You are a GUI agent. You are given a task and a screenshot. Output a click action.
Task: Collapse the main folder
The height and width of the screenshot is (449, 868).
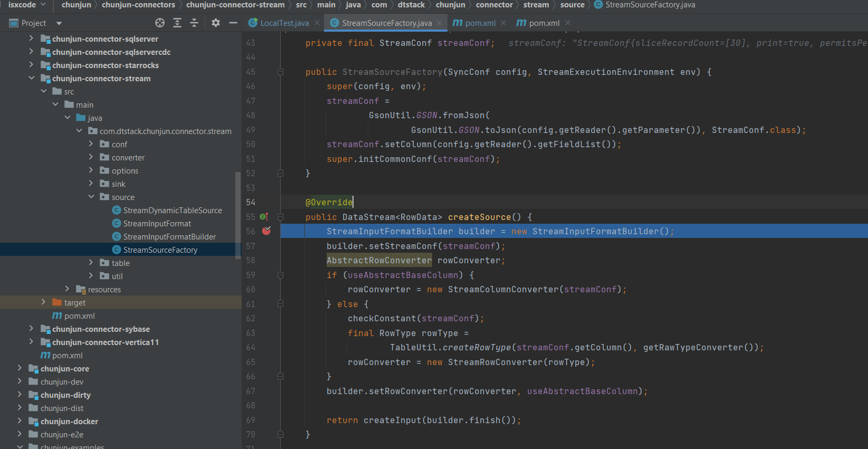[x=55, y=104]
